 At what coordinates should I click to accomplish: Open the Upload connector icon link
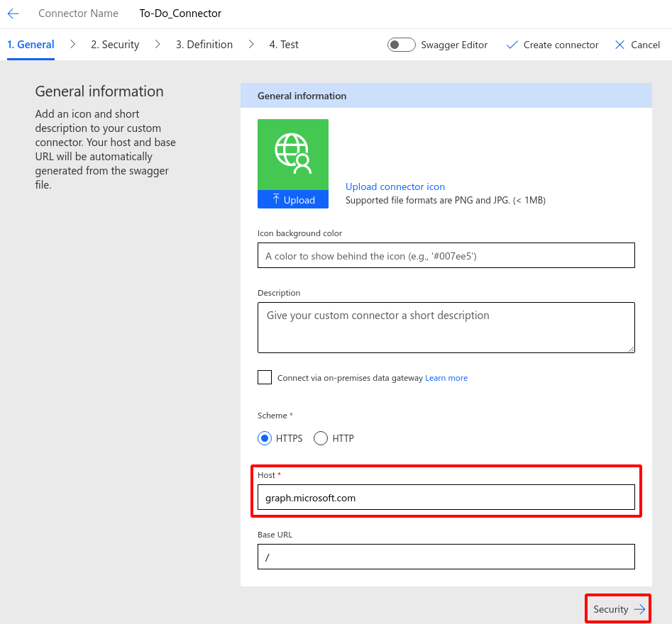(x=395, y=186)
